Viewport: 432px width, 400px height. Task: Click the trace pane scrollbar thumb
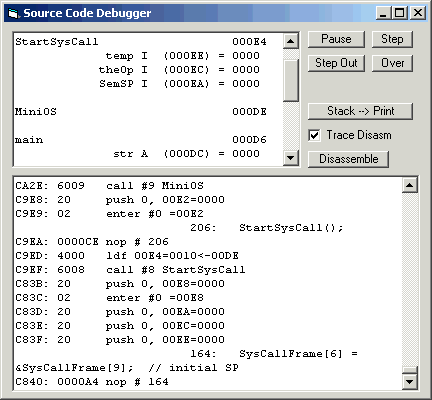pos(410,370)
